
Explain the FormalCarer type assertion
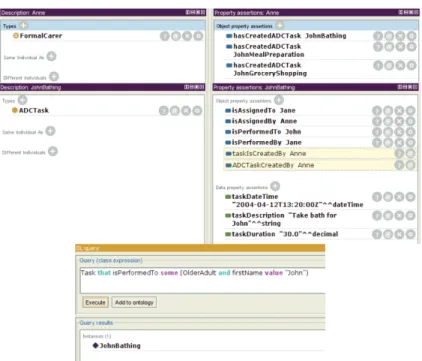[165, 36]
